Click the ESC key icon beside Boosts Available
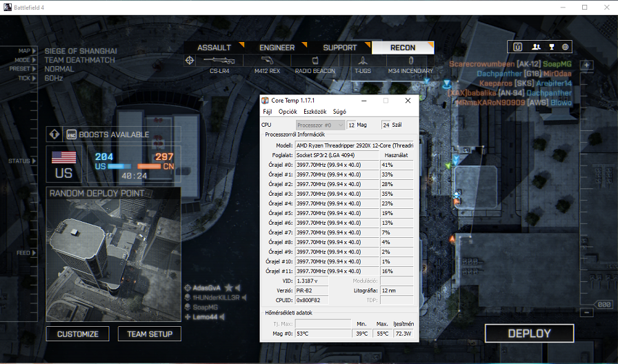Image resolution: width=618 pixels, height=364 pixels. 71,134
